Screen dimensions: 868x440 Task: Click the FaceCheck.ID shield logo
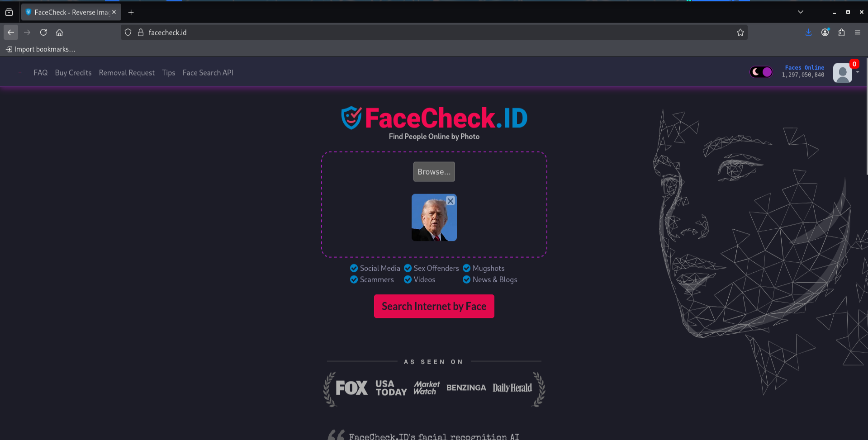(351, 118)
